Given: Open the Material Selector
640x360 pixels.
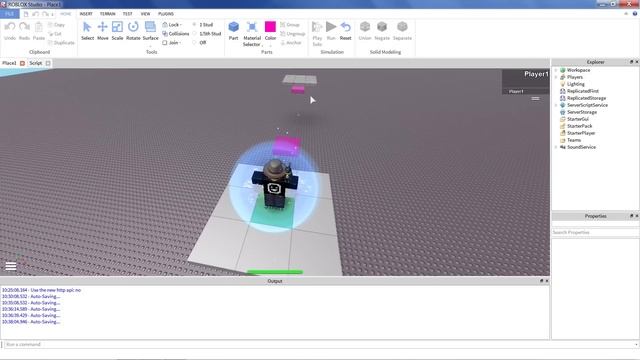Looking at the screenshot, I should pyautogui.click(x=252, y=33).
